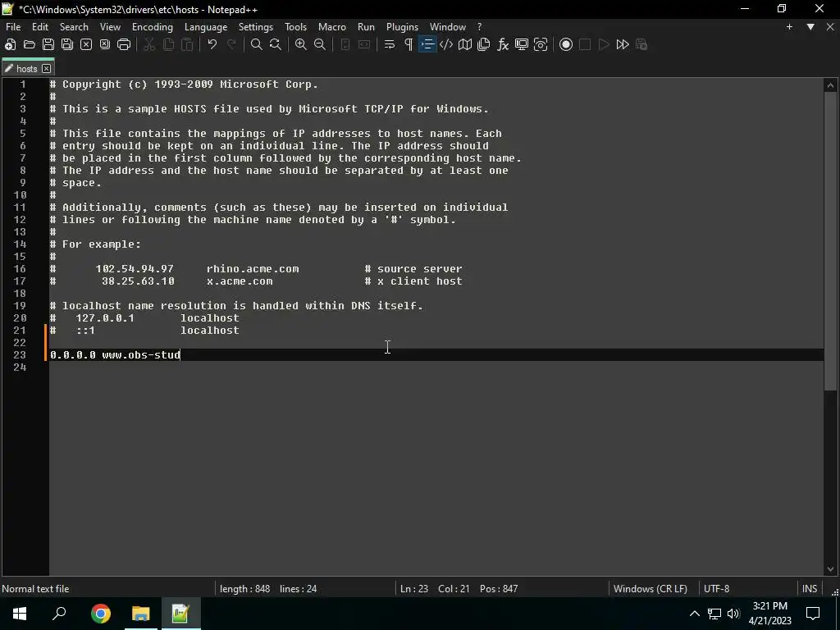
Task: Open taskbar Search magnifier
Action: (59, 614)
